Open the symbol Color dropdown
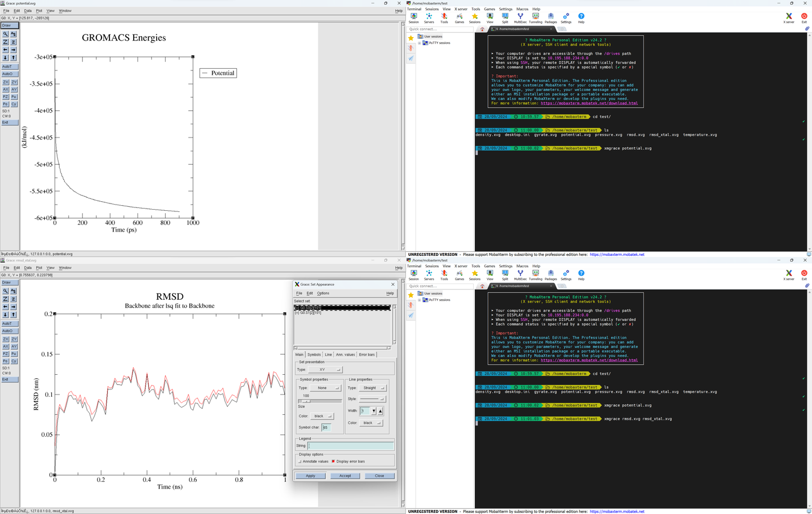This screenshot has height=514, width=812. point(322,416)
